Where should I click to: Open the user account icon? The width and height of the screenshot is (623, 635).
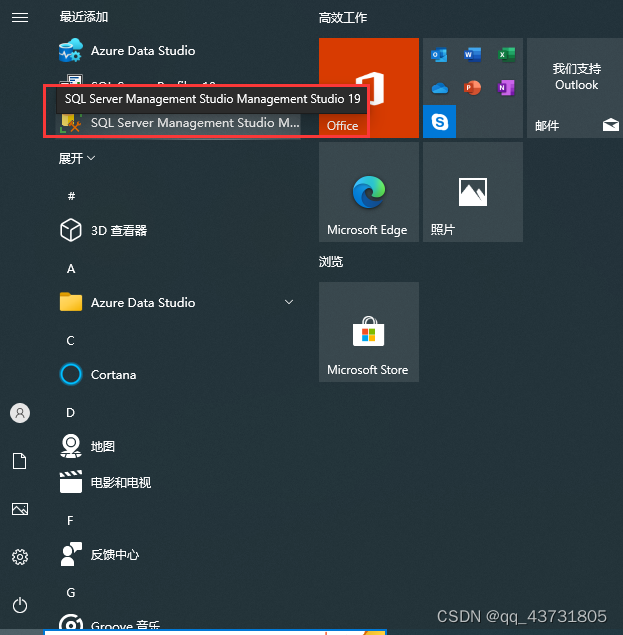(x=20, y=413)
